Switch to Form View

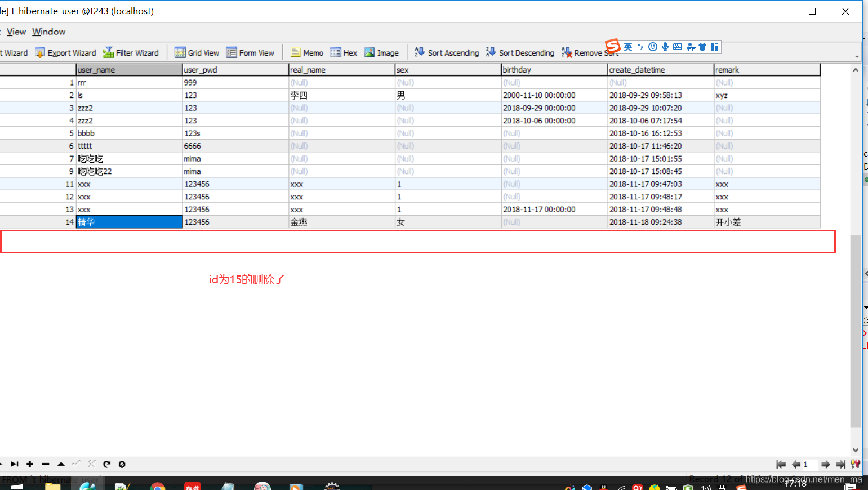(250, 53)
